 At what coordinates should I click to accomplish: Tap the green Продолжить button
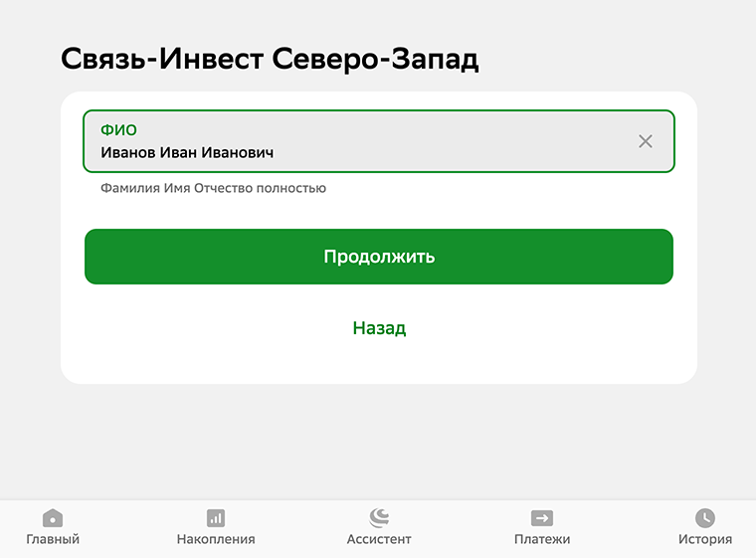tap(379, 257)
